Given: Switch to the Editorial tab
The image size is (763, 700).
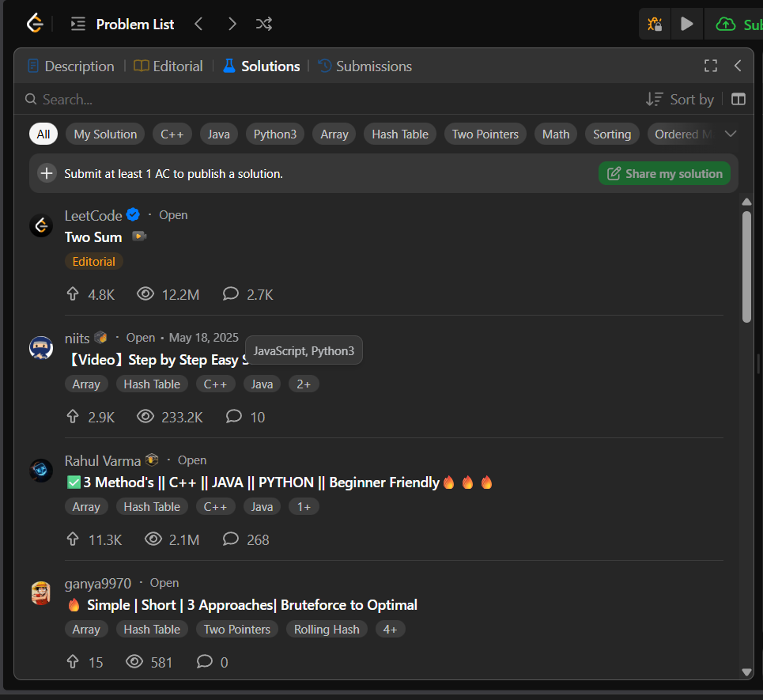Looking at the screenshot, I should coord(168,66).
